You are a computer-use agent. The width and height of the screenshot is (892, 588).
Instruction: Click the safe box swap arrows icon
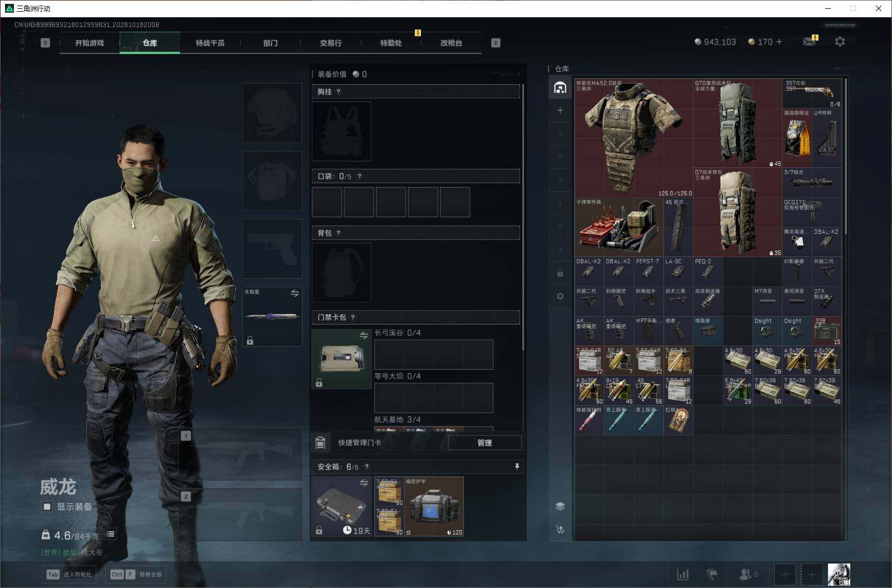pyautogui.click(x=364, y=483)
